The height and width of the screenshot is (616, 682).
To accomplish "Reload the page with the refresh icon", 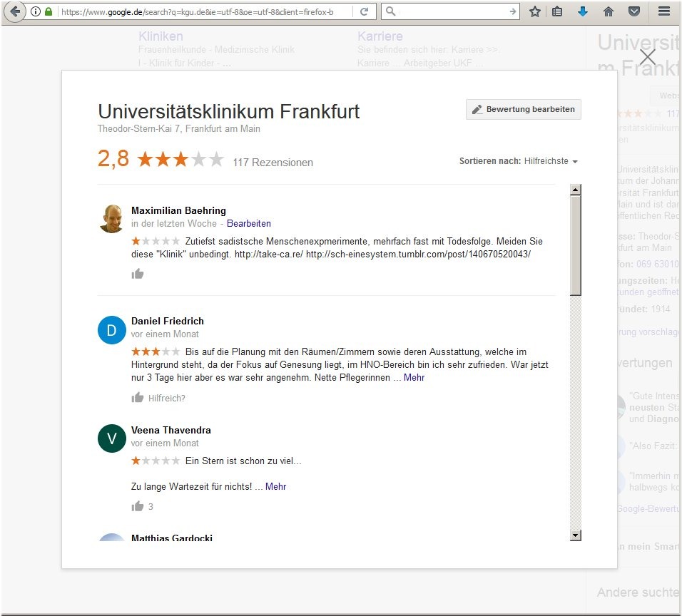I will 365,11.
